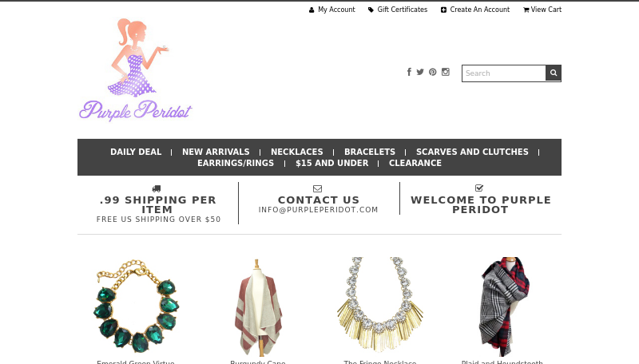Open the Facebook social icon

pos(409,72)
